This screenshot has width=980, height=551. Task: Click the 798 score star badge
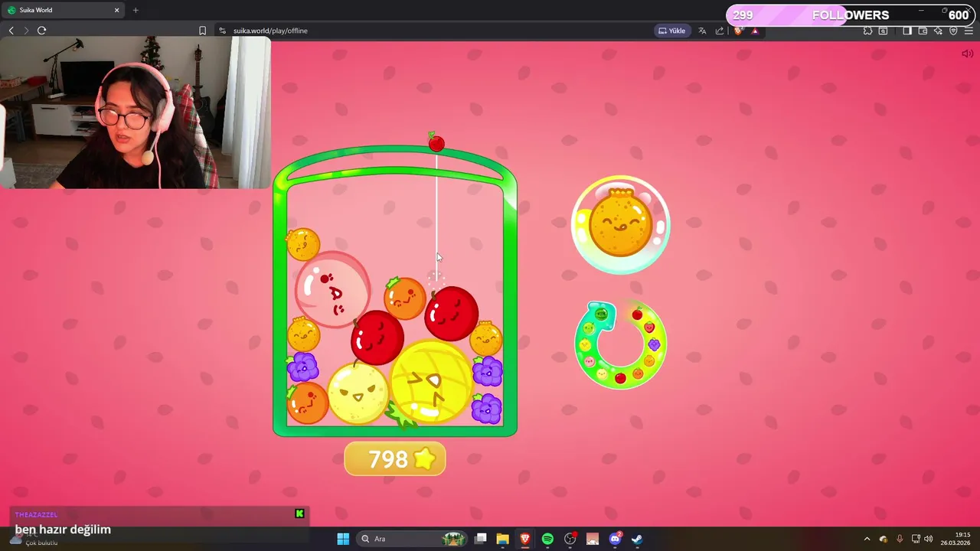pyautogui.click(x=395, y=459)
